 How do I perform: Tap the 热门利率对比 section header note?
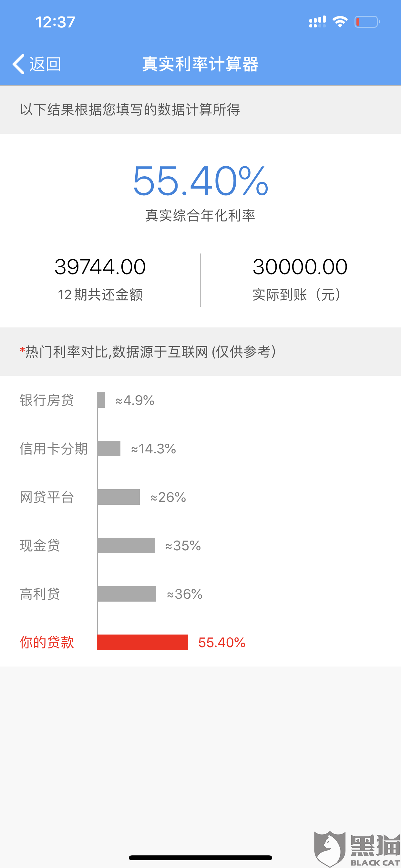(148, 352)
